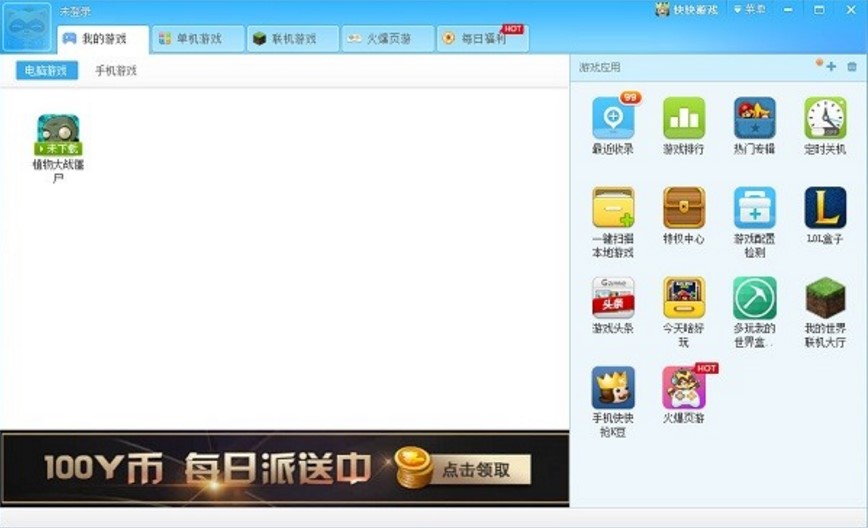Screen dimensions: 868x528
Task: Open the 每日福利 tab
Action: 483,39
